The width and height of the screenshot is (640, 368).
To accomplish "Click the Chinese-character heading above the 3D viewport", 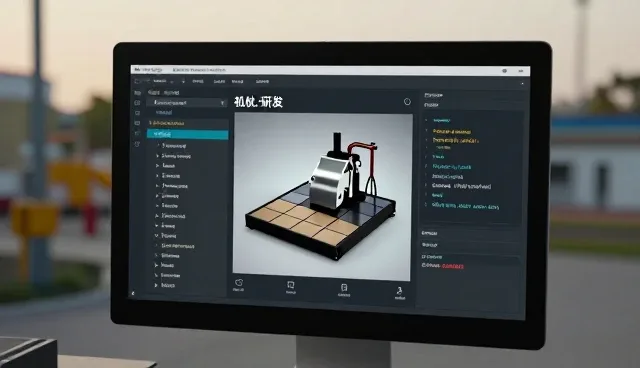I will tap(259, 102).
